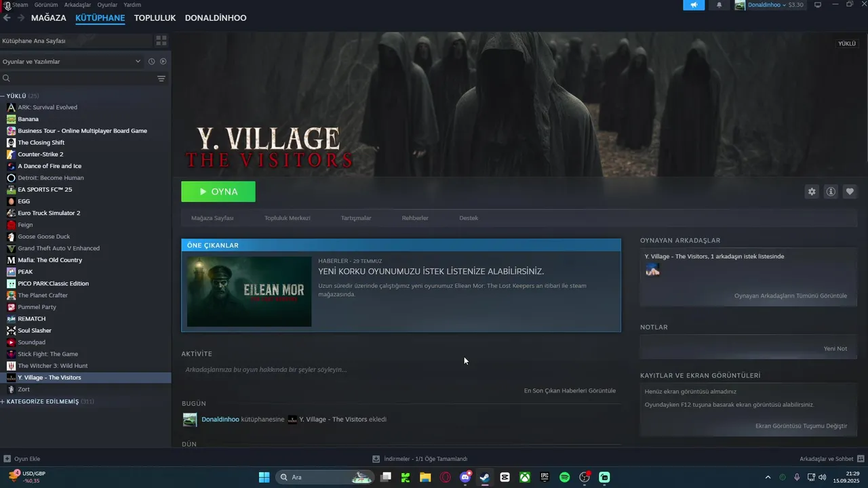Go to TOPLULUK tab
The width and height of the screenshot is (868, 488).
(155, 18)
